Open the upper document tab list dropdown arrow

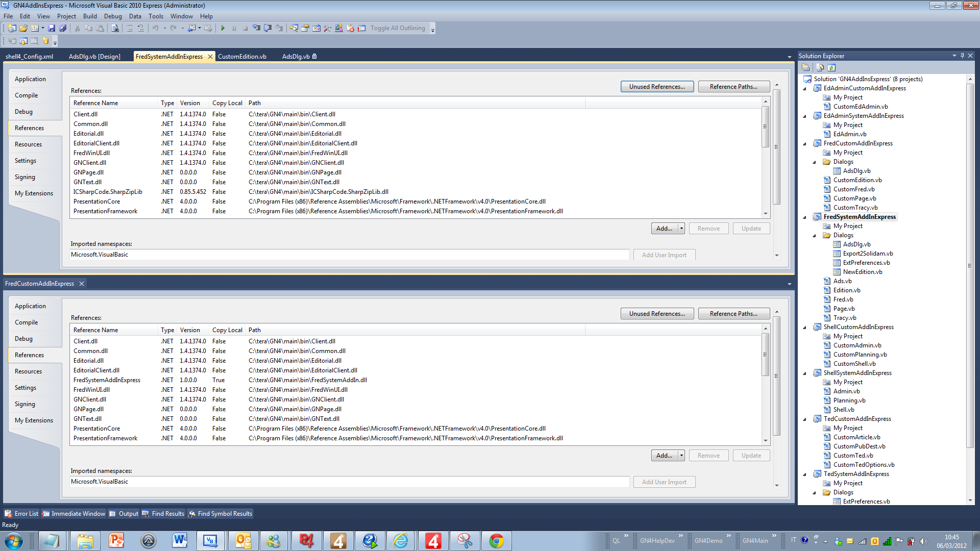pos(789,57)
